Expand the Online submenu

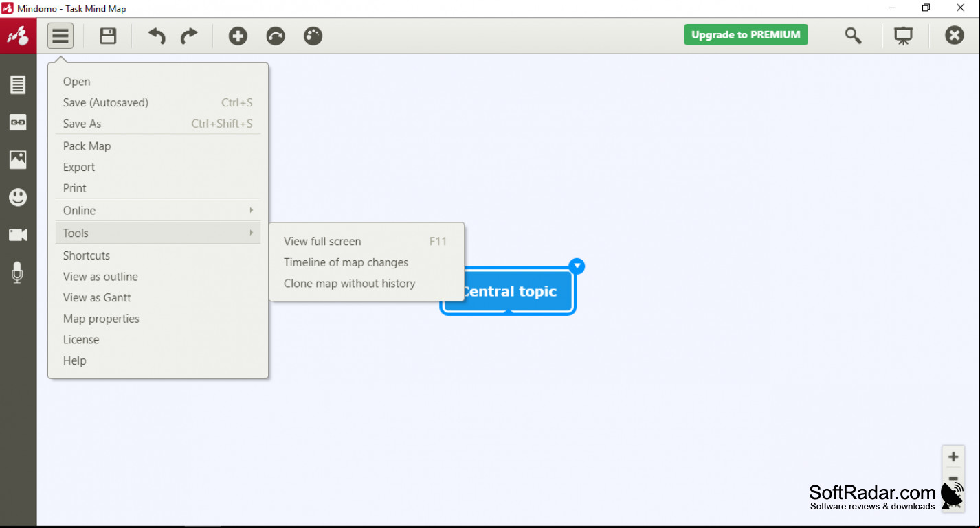coord(157,210)
